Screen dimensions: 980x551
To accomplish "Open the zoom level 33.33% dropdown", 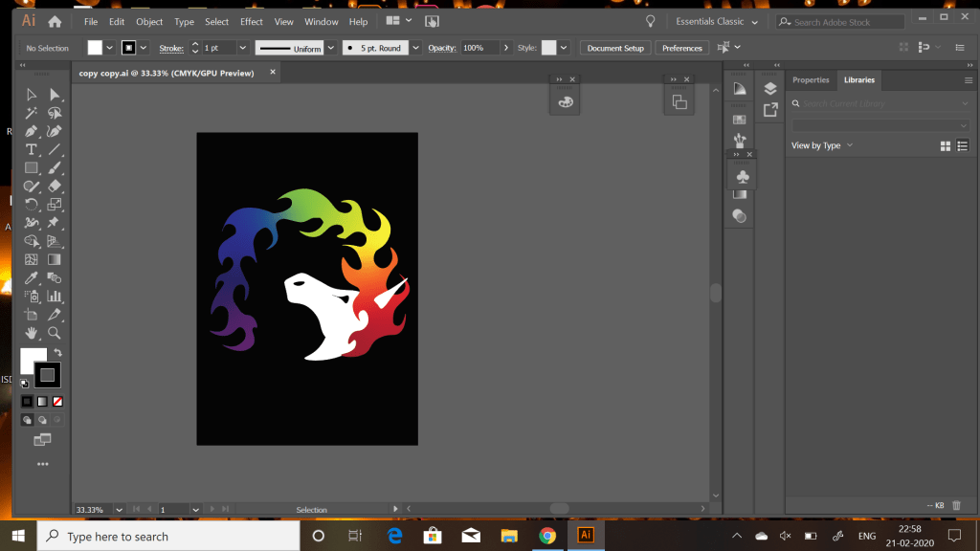I will (122, 510).
